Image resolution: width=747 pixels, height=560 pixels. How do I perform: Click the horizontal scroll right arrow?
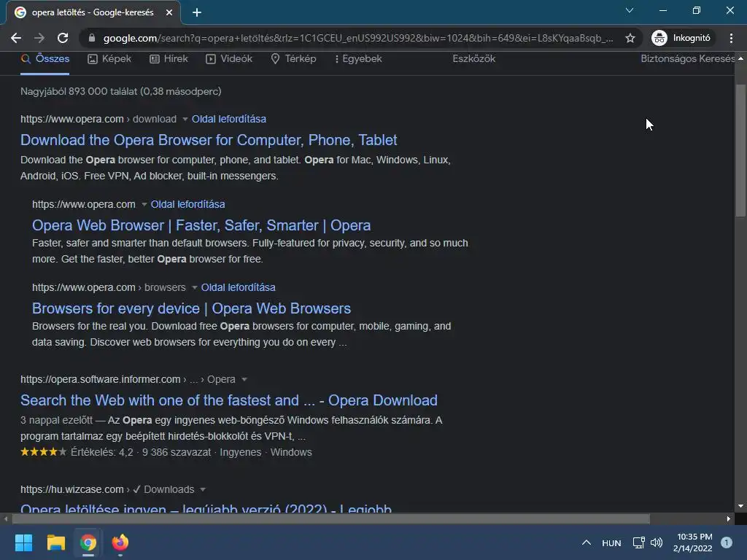point(729,519)
